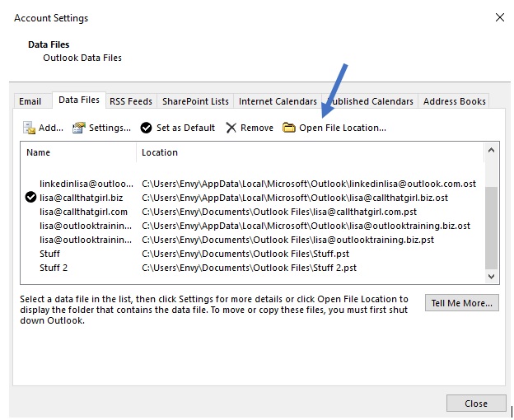This screenshot has height=420, width=514.
Task: Click the linkedinlisa@outlook.com.ost location path
Action: coord(309,184)
